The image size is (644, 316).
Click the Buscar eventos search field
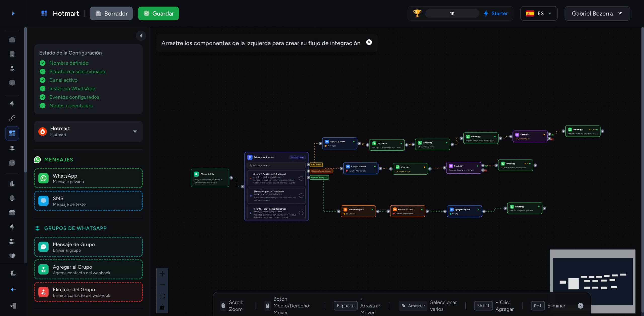click(x=276, y=166)
